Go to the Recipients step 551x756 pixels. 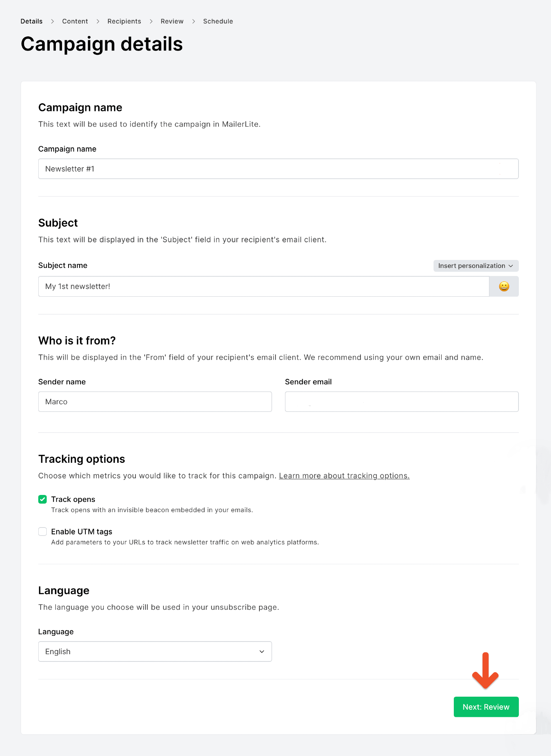(x=124, y=21)
